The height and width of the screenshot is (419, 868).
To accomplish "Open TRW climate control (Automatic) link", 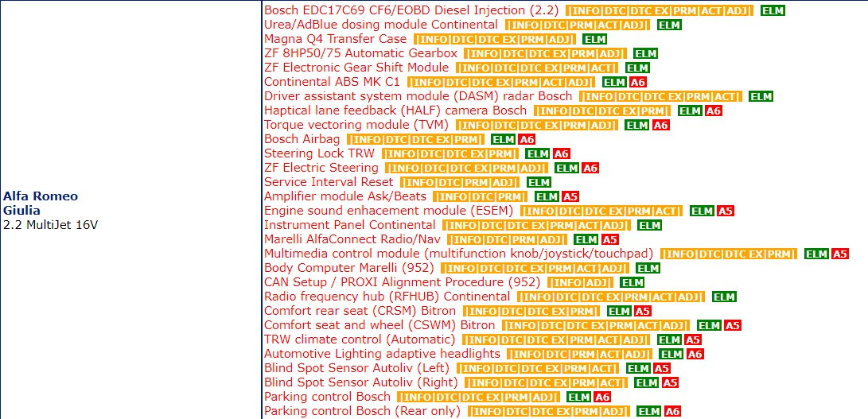I will 360,339.
